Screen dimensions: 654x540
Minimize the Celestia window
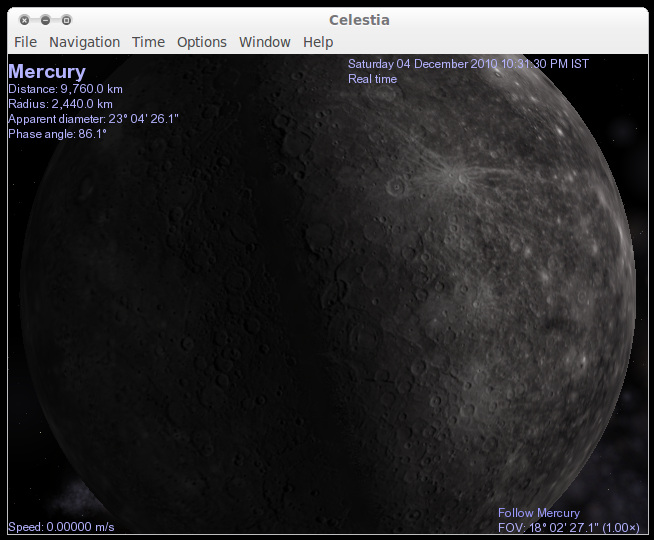click(x=45, y=20)
